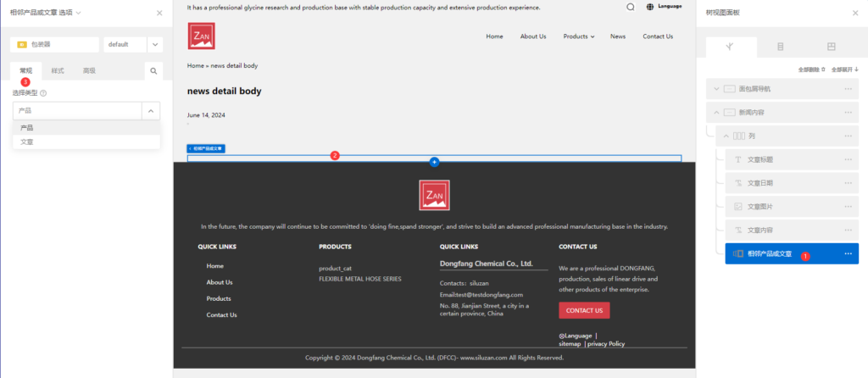Switch to the 样式 tab

[58, 71]
